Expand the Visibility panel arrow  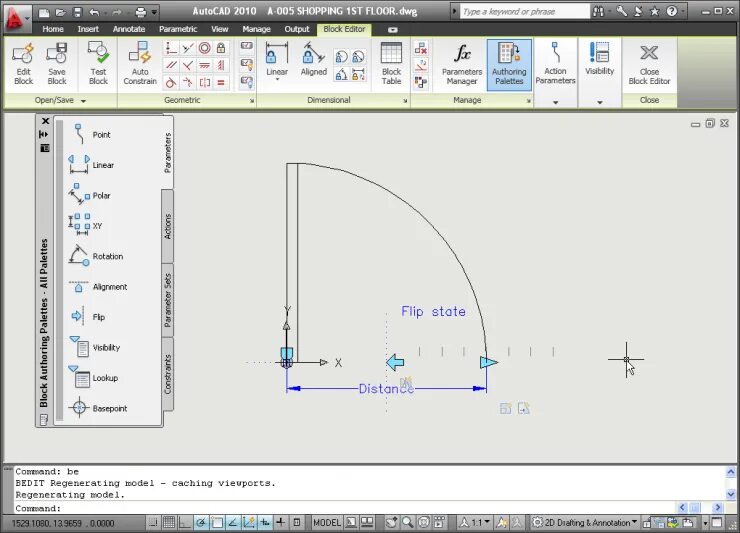(600, 102)
